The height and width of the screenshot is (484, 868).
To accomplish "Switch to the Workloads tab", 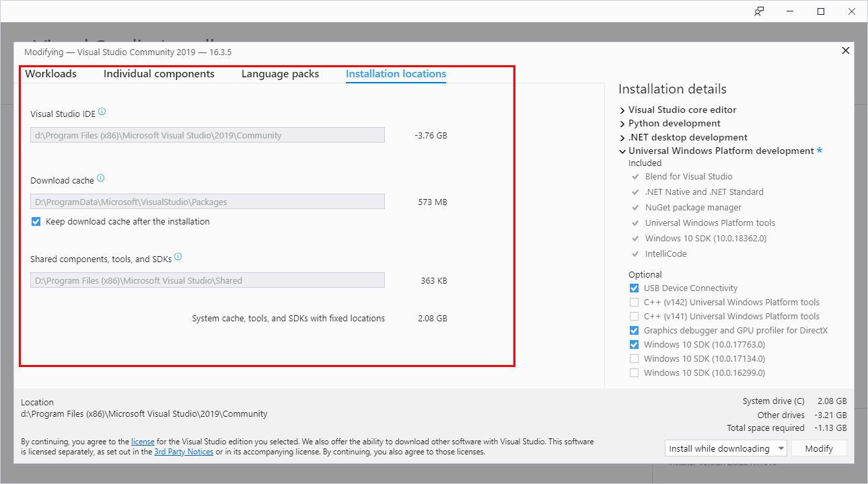I will [50, 74].
